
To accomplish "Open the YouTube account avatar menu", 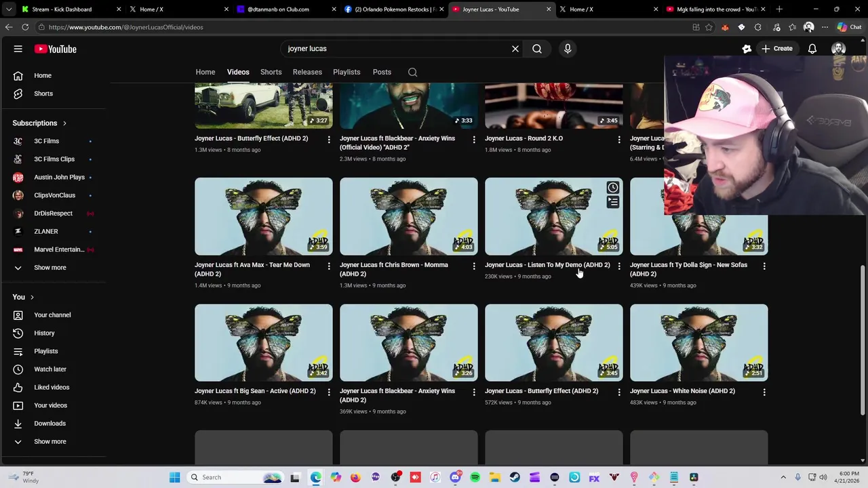I will tap(838, 49).
